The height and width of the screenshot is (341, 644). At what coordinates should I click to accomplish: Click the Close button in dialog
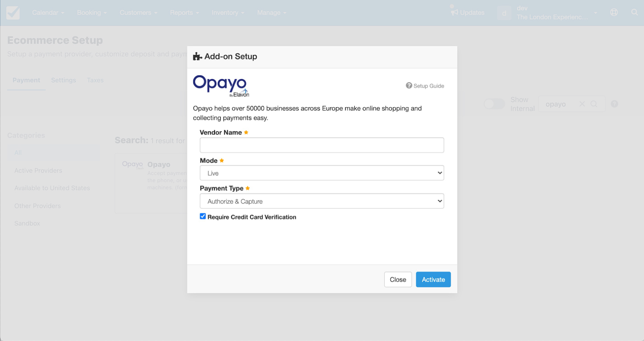click(x=398, y=279)
